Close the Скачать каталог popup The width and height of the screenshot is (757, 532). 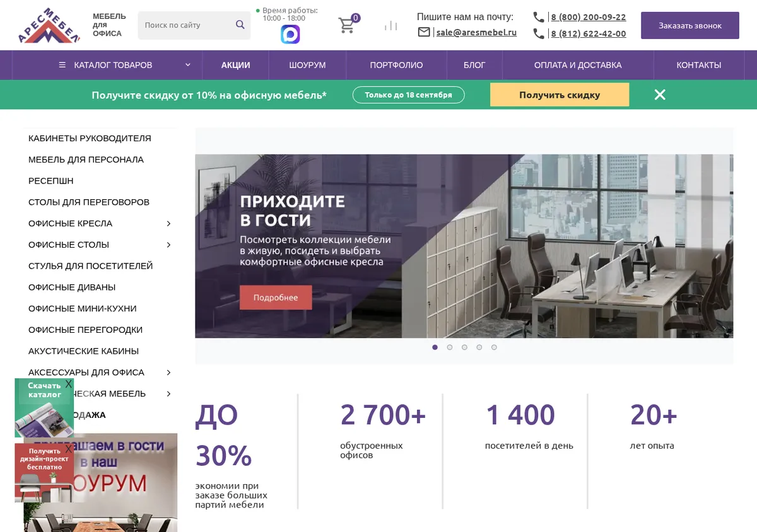(x=69, y=384)
